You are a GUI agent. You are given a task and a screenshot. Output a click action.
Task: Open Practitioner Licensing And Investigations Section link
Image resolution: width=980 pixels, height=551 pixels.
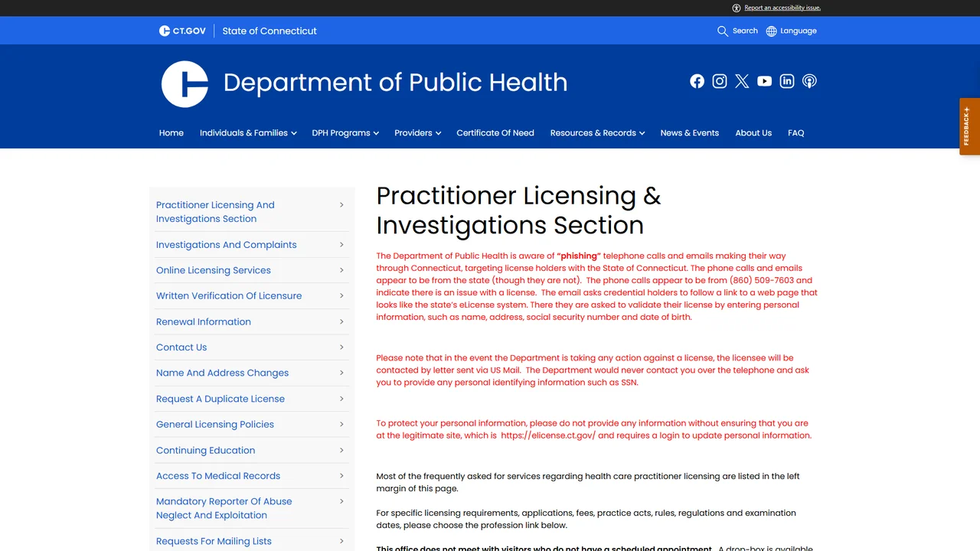(x=215, y=212)
